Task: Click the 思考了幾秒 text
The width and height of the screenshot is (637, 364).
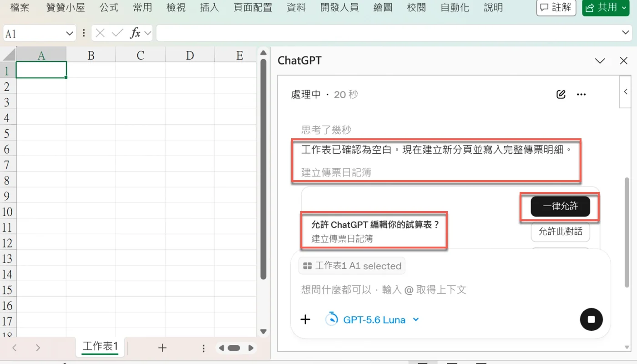Action: (x=326, y=130)
